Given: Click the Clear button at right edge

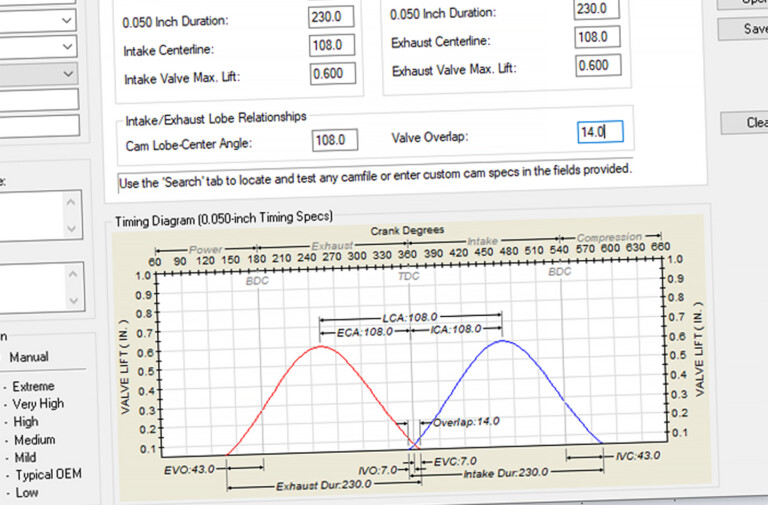Looking at the screenshot, I should tap(744, 122).
